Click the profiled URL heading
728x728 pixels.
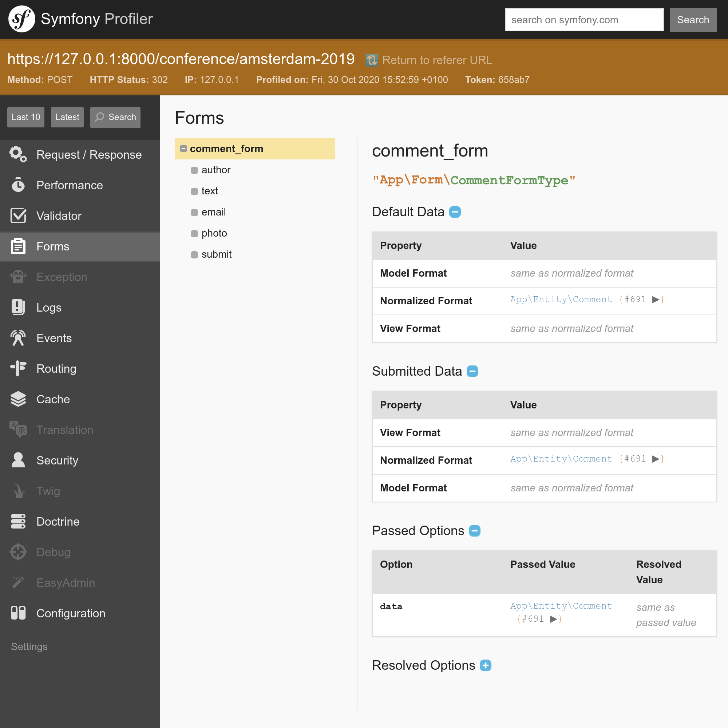click(x=181, y=59)
